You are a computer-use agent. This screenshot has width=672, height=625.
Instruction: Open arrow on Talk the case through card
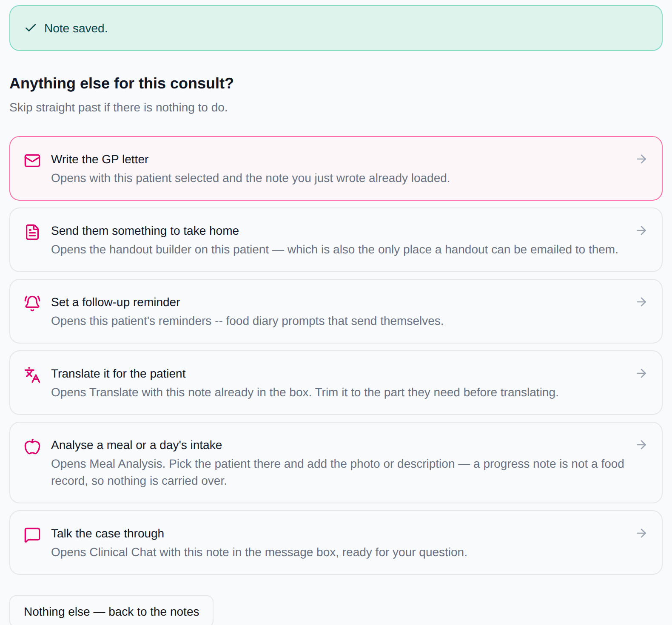tap(641, 533)
